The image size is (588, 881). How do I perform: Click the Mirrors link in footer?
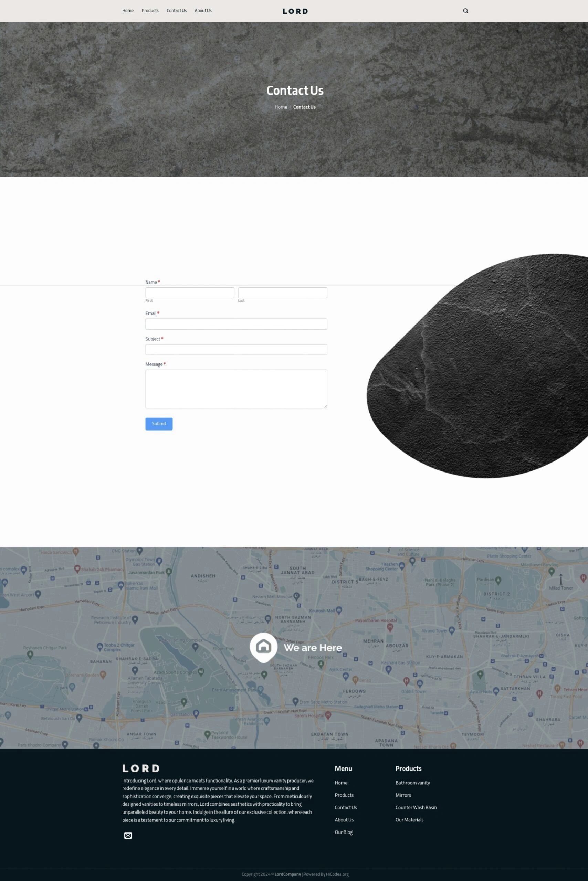click(x=403, y=795)
